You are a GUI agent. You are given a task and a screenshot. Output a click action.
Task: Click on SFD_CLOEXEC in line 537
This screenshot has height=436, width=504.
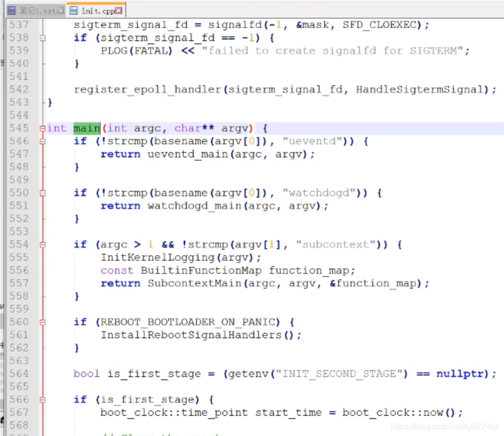click(x=379, y=25)
